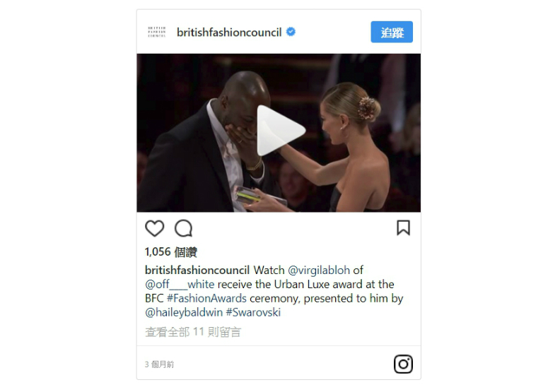
Task: Open the @virgilabloh mention
Action: pyautogui.click(x=319, y=270)
